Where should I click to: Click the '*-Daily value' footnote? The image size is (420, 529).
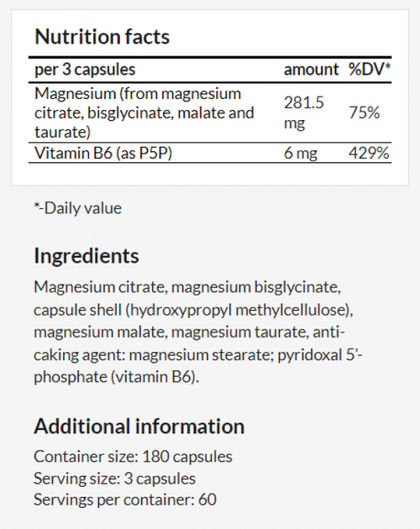click(77, 208)
